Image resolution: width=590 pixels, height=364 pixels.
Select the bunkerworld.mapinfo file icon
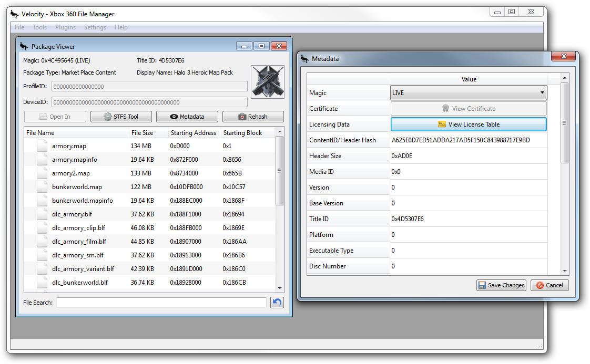point(42,201)
